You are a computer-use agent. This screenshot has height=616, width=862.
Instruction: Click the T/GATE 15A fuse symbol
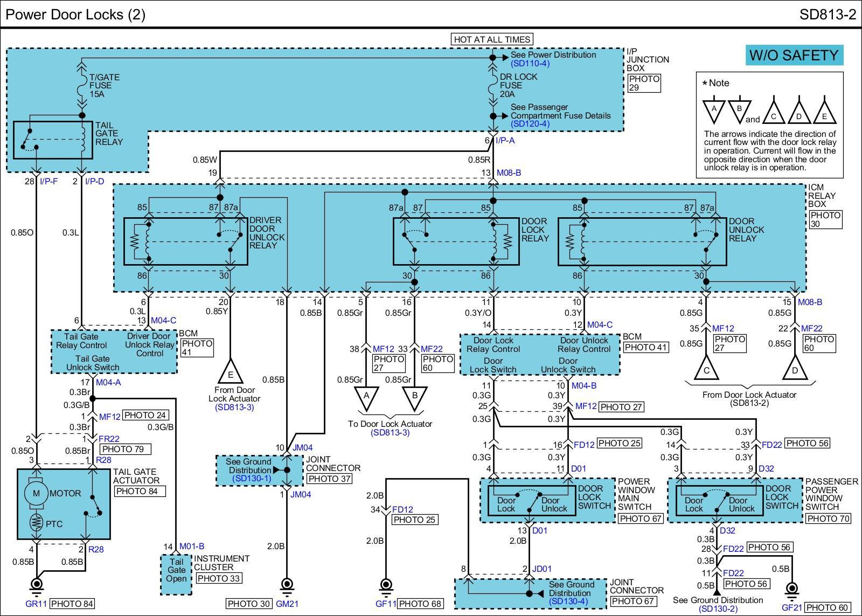coord(82,85)
